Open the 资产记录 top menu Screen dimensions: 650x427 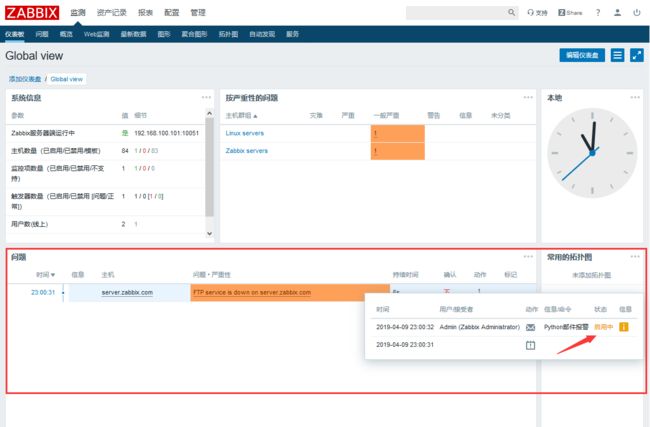tap(112, 12)
